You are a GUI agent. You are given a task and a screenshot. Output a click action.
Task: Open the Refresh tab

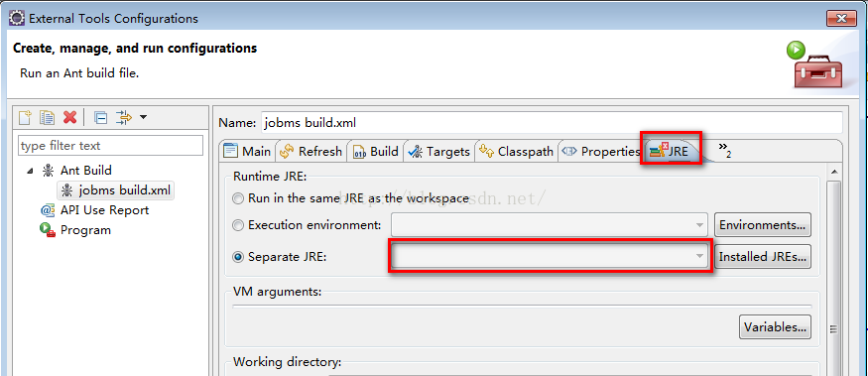(x=311, y=151)
